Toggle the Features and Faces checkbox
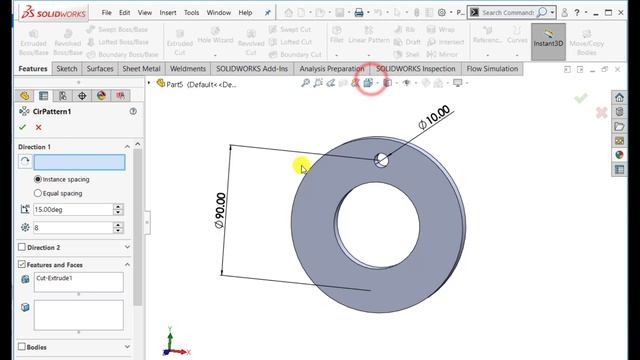This screenshot has height=360, width=640. (x=22, y=264)
